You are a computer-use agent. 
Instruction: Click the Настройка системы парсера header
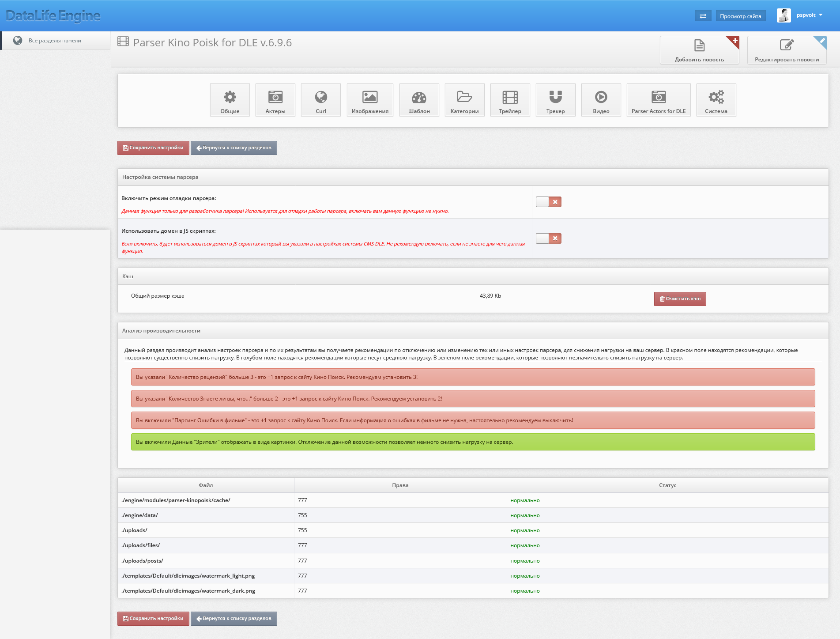tap(473, 177)
